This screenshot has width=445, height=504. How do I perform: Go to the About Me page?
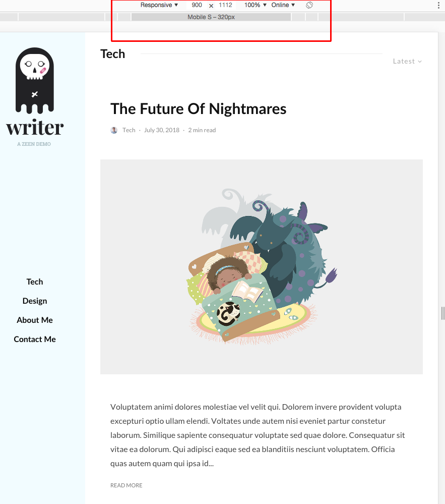click(x=35, y=320)
